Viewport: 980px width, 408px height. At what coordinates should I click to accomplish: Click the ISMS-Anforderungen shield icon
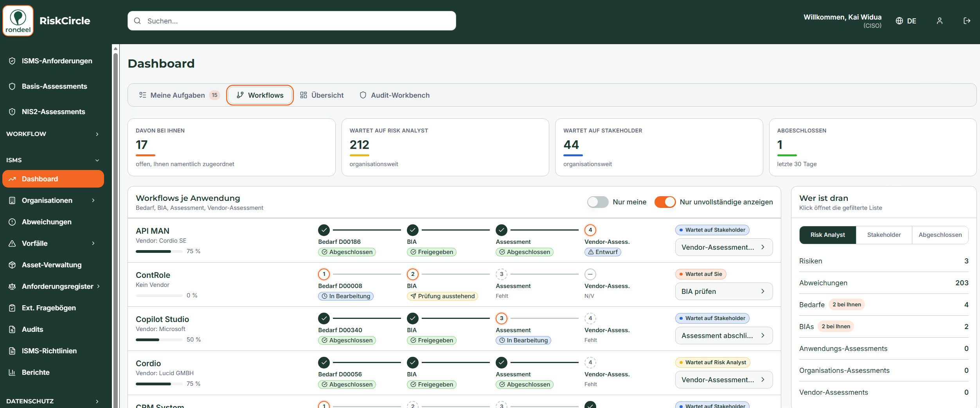12,61
